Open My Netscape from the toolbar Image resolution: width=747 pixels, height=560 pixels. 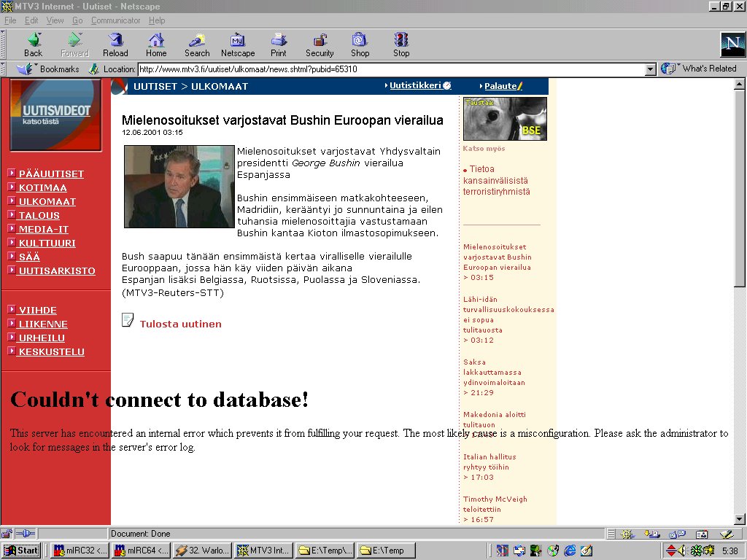(238, 44)
